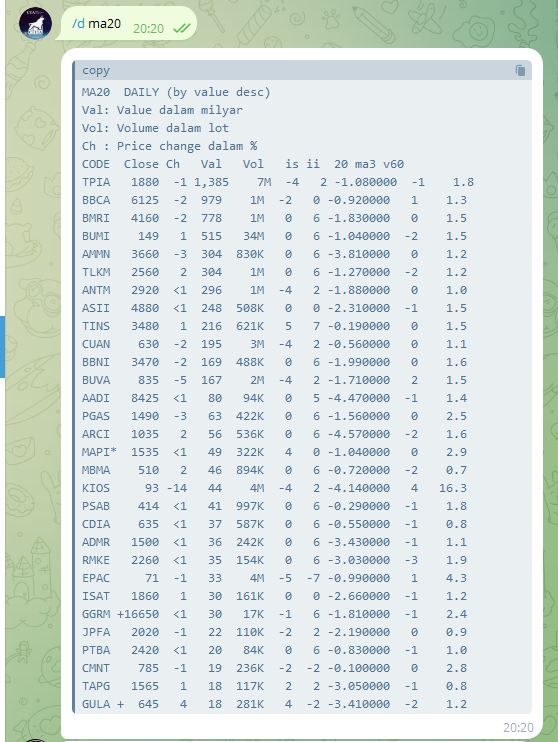Click the RMKE row code
Image resolution: width=558 pixels, height=742 pixels.
pyautogui.click(x=96, y=559)
